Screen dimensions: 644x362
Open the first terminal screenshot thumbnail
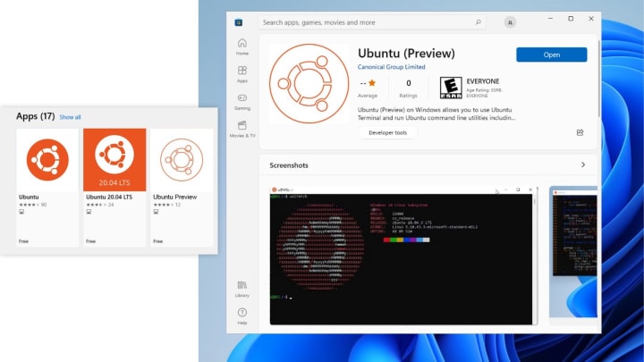pyautogui.click(x=403, y=256)
